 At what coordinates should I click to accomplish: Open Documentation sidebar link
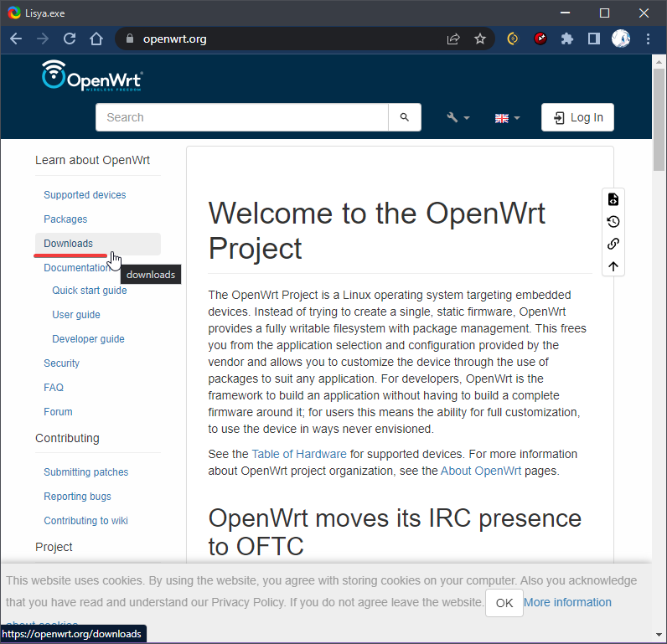point(77,268)
